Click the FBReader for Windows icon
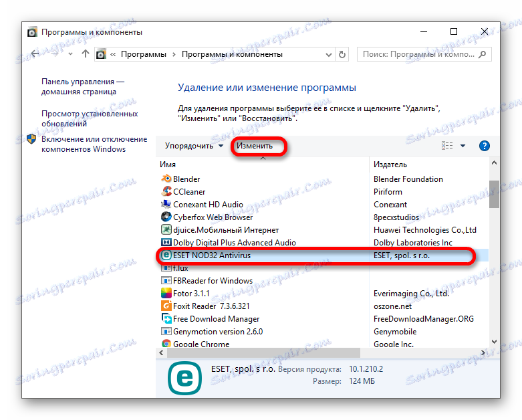522x420 pixels. 166,280
